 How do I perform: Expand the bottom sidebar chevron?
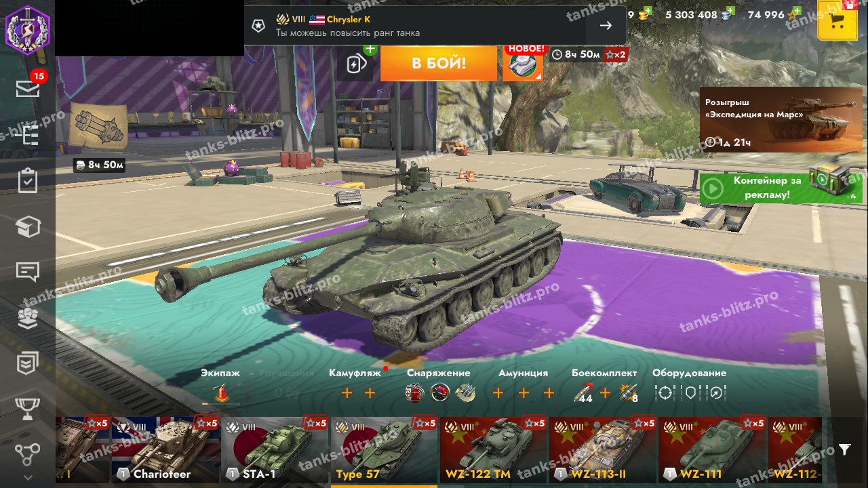pyautogui.click(x=28, y=476)
